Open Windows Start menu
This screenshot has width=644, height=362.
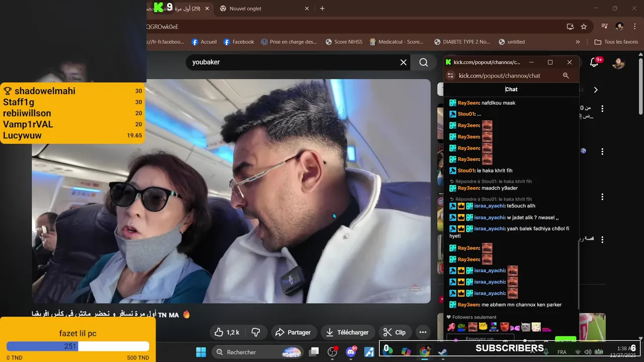point(201,352)
